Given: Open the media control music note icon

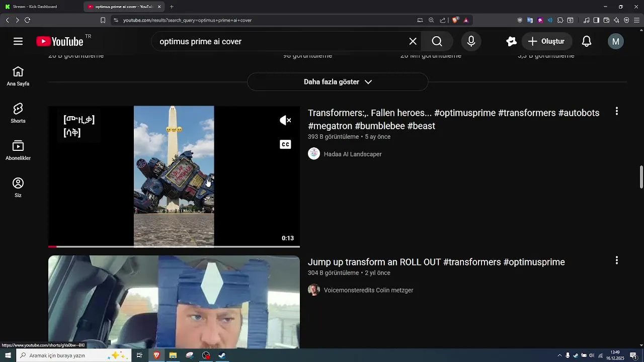Looking at the screenshot, I should point(586,20).
